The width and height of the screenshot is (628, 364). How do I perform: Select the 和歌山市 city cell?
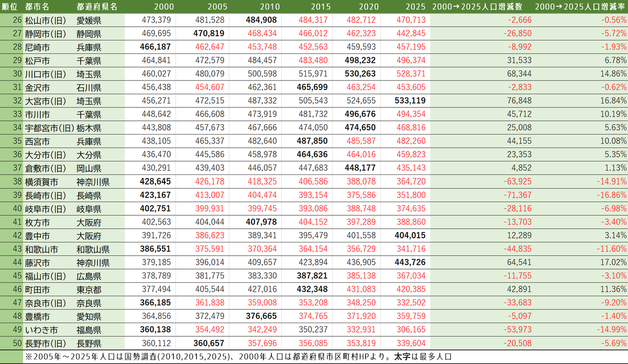[41, 249]
